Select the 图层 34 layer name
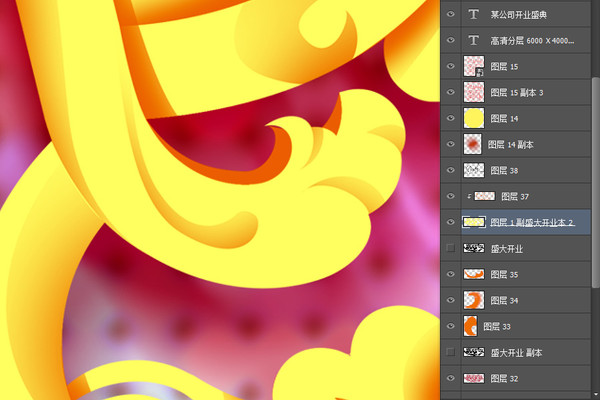This screenshot has height=400, width=600. pyautogui.click(x=504, y=300)
